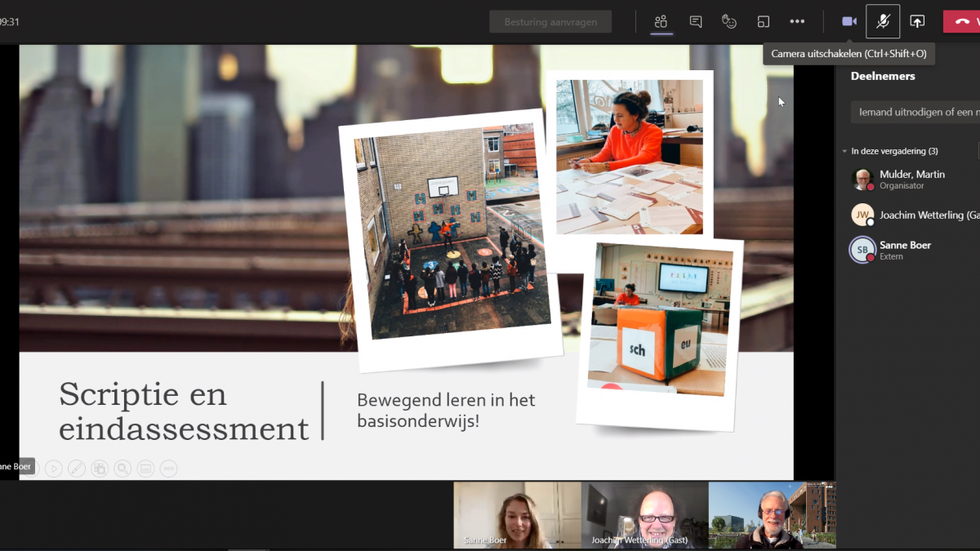Click the slide play arrow control

pyautogui.click(x=53, y=468)
